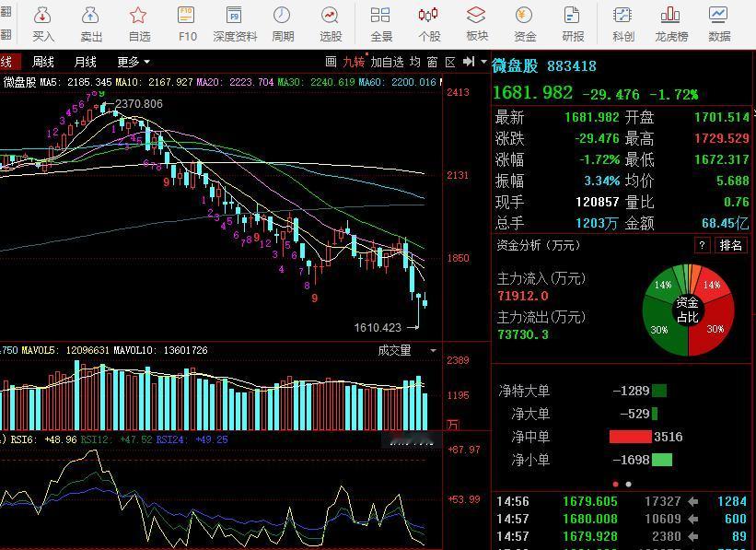Click the MAVOL5: 12096631 label
Image resolution: width=756 pixels, height=550 pixels.
[65, 350]
